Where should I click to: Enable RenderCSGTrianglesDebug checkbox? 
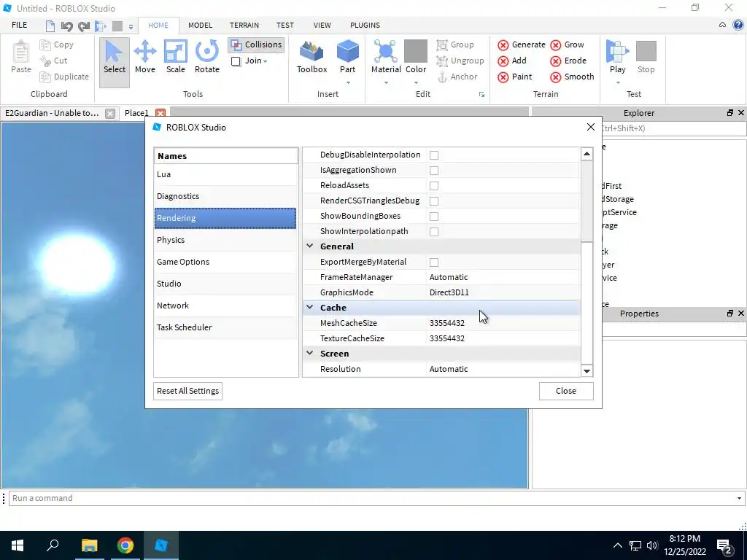click(x=433, y=201)
